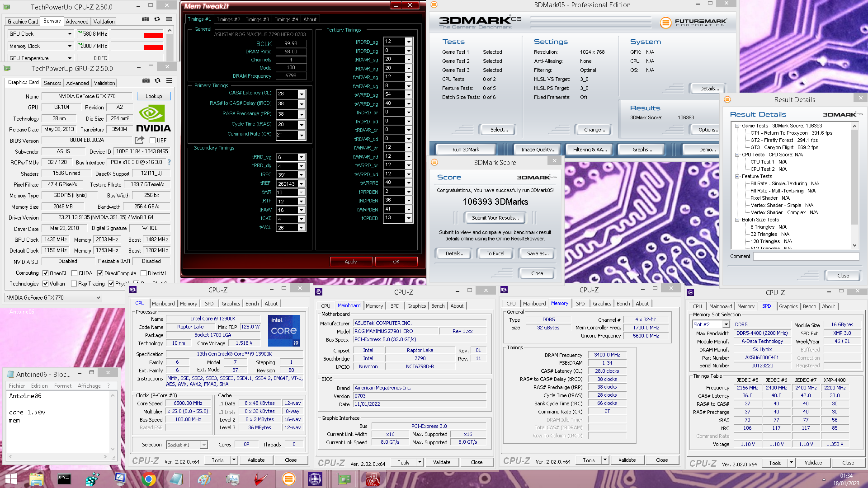Click GPU Clock red sensor graph bar
The height and width of the screenshot is (488, 868).
tap(153, 35)
